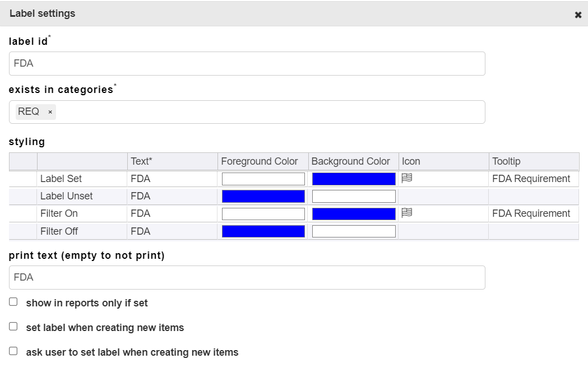
Task: Click the Text* column header
Action: [x=172, y=161]
